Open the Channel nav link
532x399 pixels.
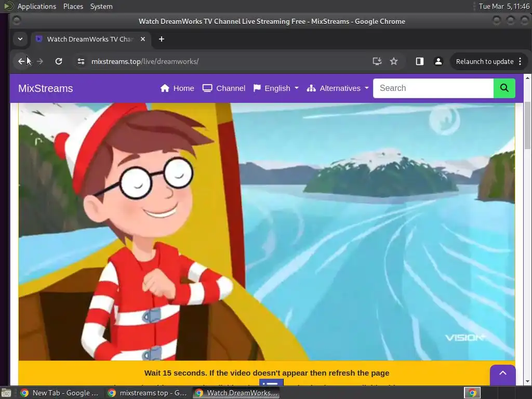pos(224,88)
